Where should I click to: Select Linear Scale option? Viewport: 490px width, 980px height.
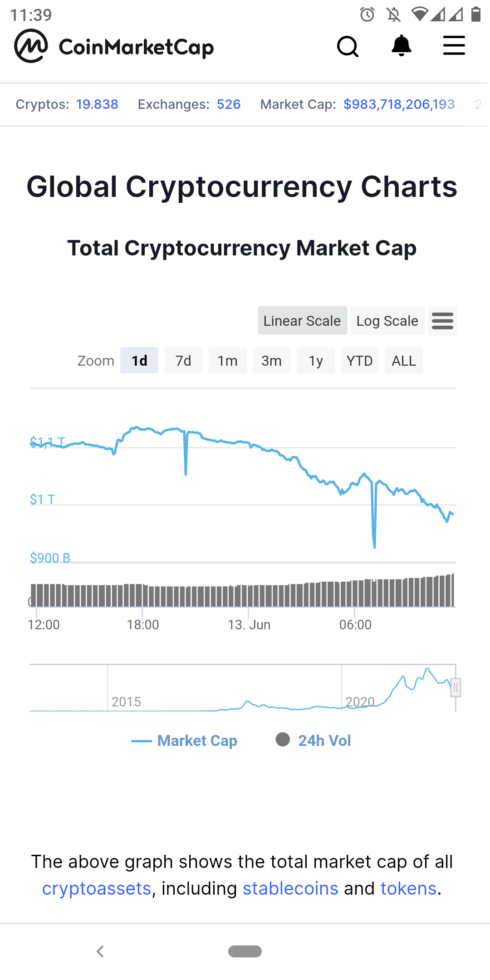[x=302, y=321]
